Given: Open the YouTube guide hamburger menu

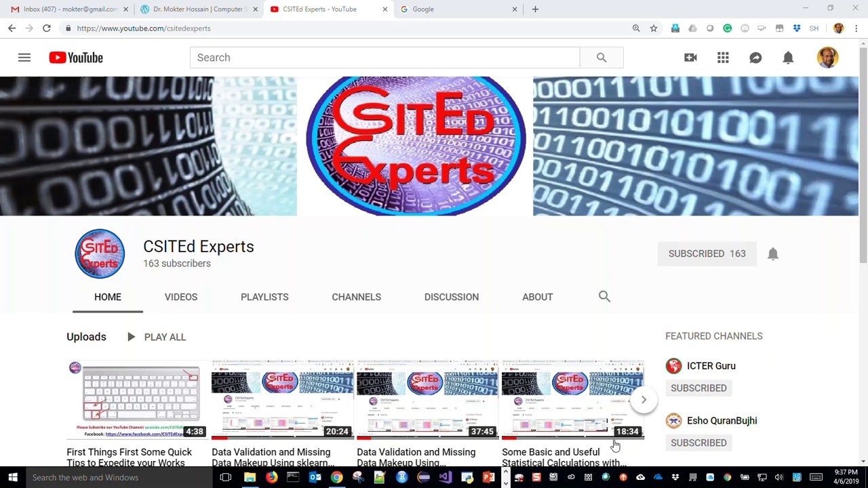Looking at the screenshot, I should pyautogui.click(x=24, y=58).
